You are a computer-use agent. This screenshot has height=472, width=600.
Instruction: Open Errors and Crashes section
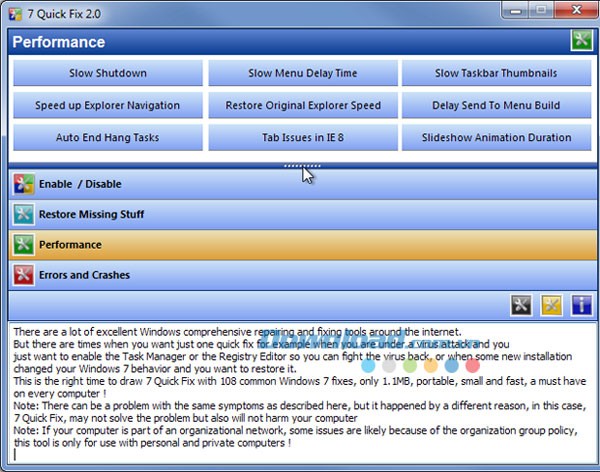[x=84, y=274]
